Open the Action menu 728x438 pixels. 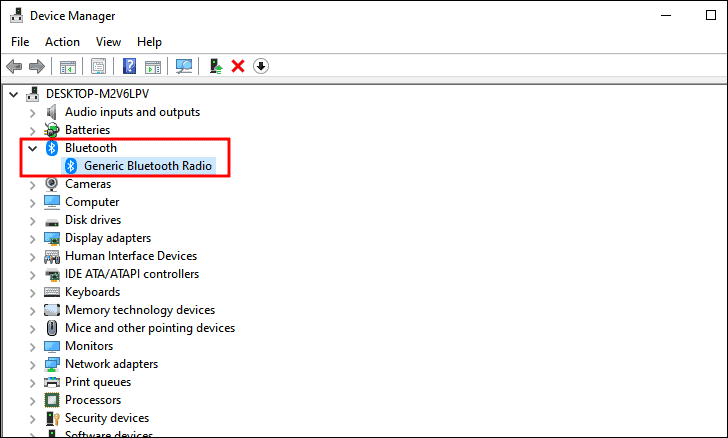pos(62,42)
